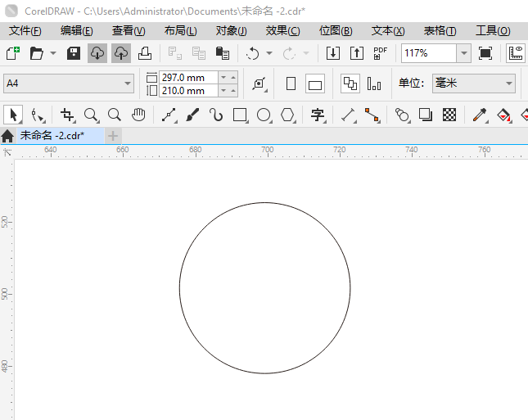This screenshot has width=528, height=420.
Task: Select the Ellipse tool
Action: click(264, 115)
